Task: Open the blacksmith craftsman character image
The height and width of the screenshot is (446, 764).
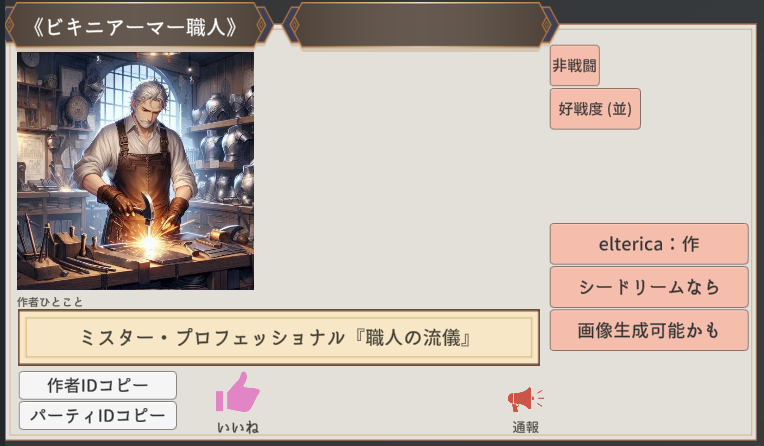Action: 135,171
